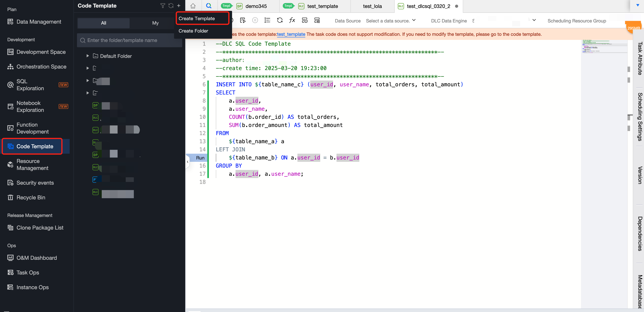The width and height of the screenshot is (644, 312).
Task: Click the fx function toolbar icon
Action: (x=292, y=21)
